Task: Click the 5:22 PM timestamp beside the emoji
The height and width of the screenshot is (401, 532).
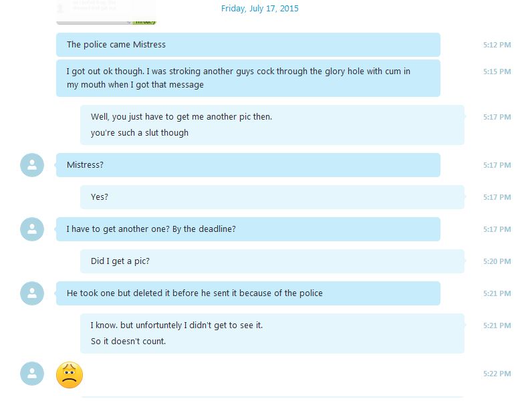Action: [497, 374]
